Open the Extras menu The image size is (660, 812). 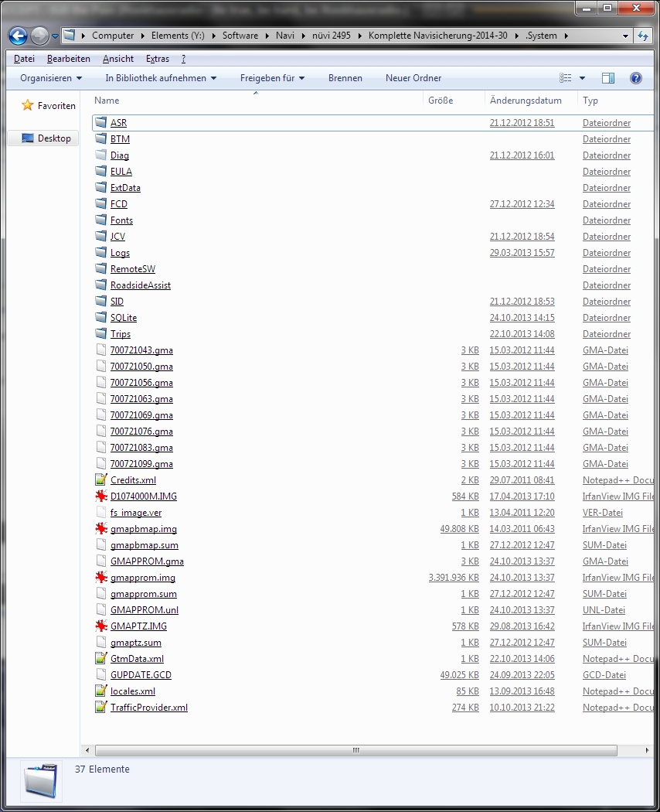click(x=158, y=59)
